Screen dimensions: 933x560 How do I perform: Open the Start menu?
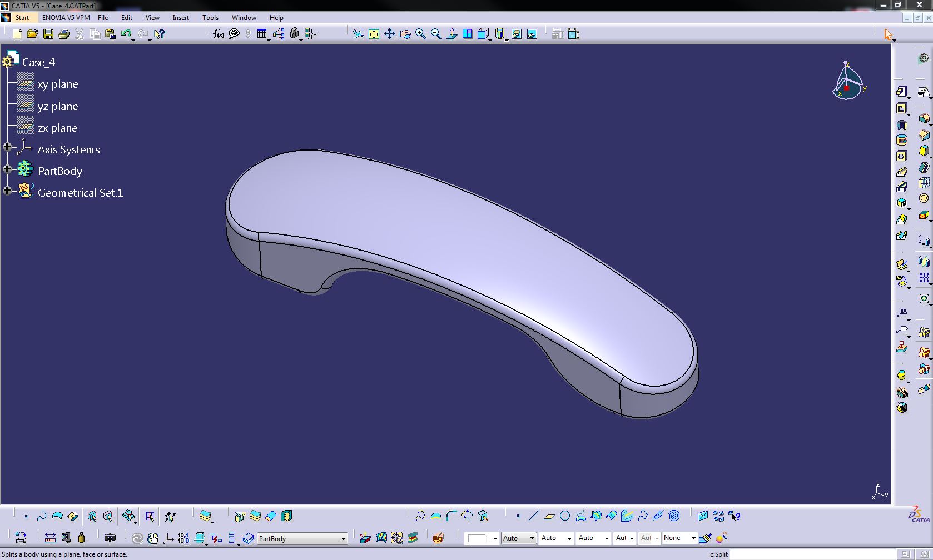point(22,18)
